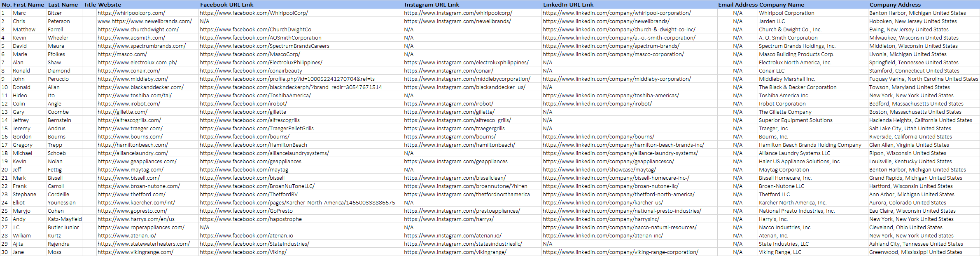This screenshot has height=256, width=980.
Task: Select the 'Title' column header
Action: 90,5
